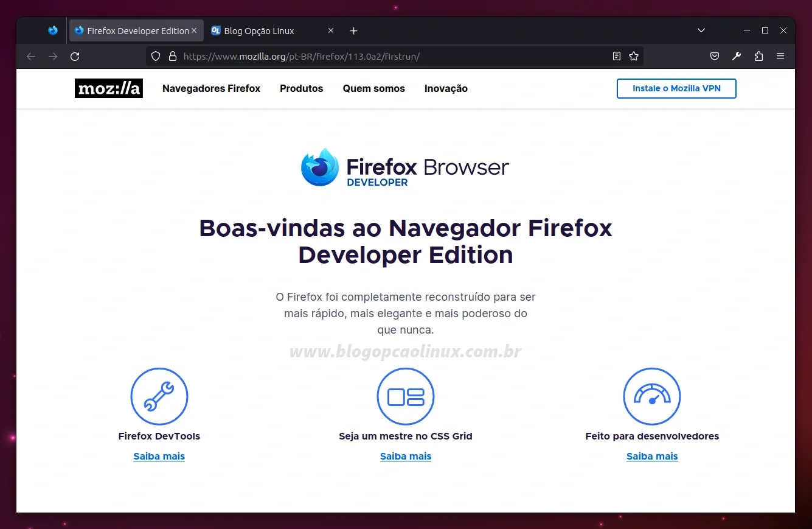
Task: Open the Quem somos menu
Action: click(374, 88)
